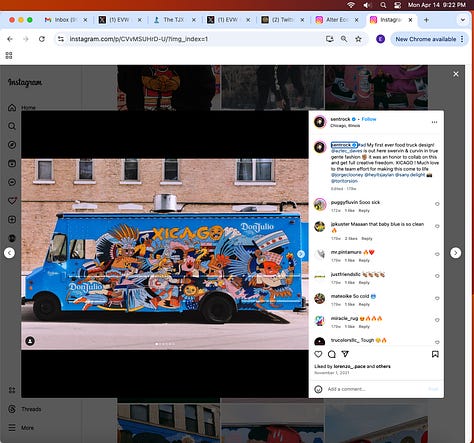Like mateoike's comment

437,298
